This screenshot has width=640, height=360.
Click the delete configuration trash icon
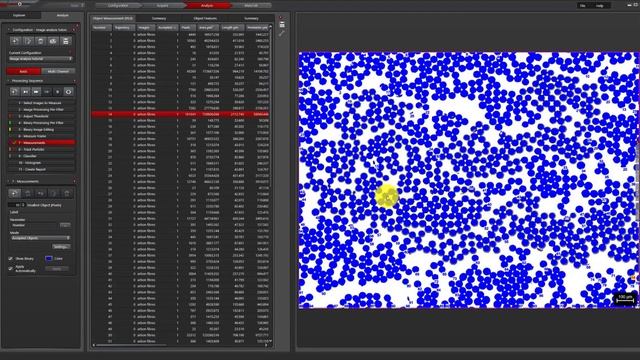(x=40, y=41)
